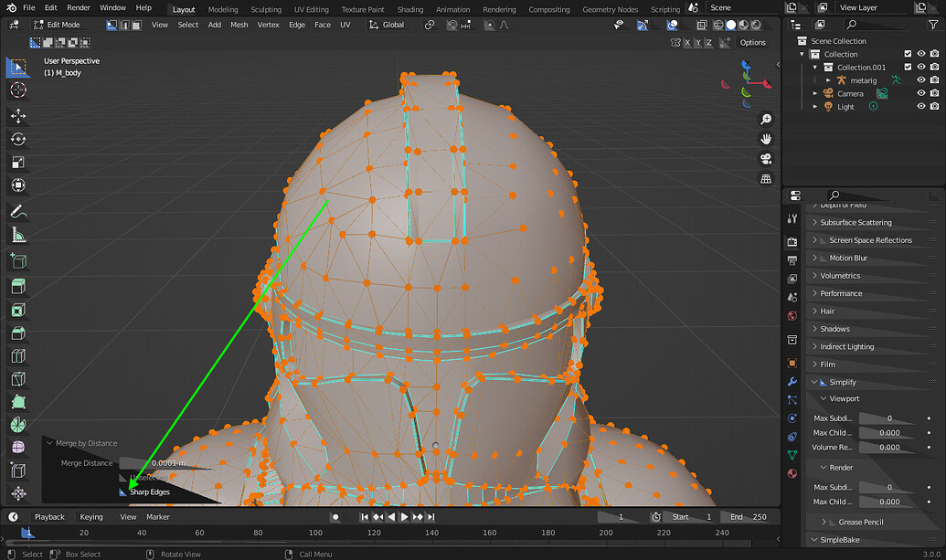Open the Modifier properties wrench tab
Image resolution: width=946 pixels, height=560 pixels.
click(x=792, y=382)
